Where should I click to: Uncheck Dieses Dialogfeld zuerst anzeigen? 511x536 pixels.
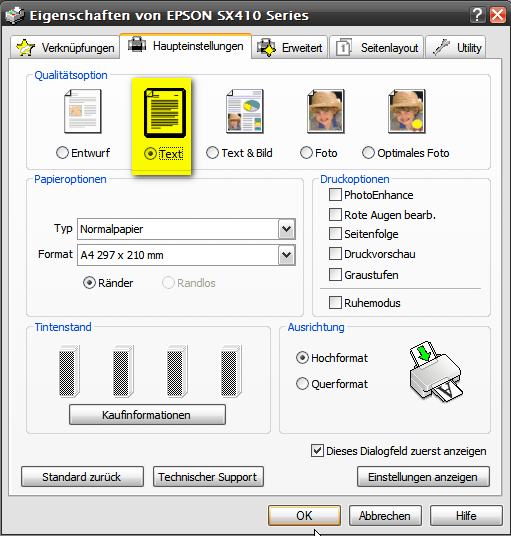pyautogui.click(x=317, y=451)
